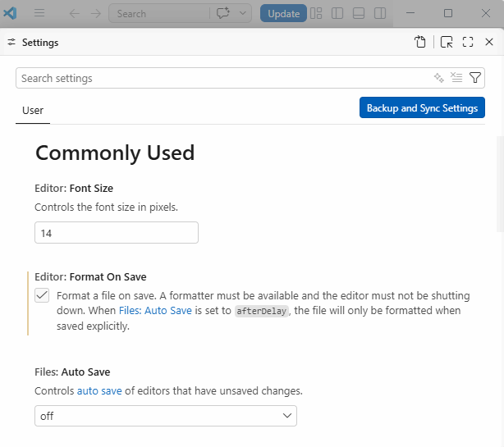The height and width of the screenshot is (447, 504).
Task: Go back with the left arrow
Action: (74, 13)
